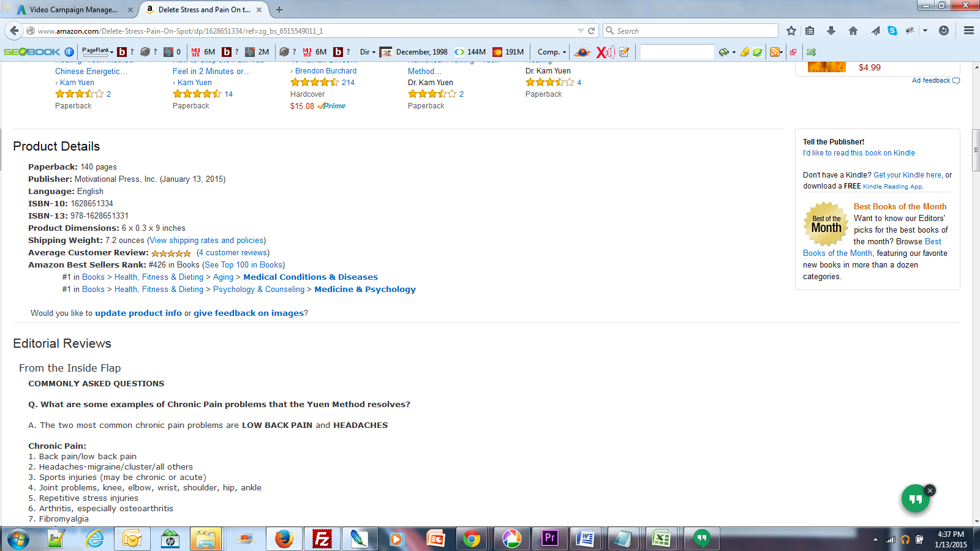Click the Skype icon in the toolbar
The width and height of the screenshot is (980, 551).
[x=892, y=31]
